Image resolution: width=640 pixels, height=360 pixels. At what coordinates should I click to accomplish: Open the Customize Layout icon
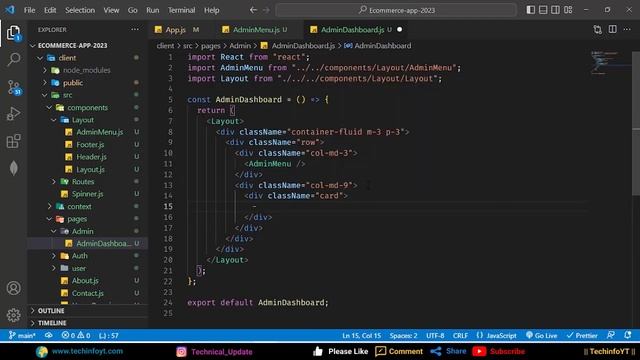(x=568, y=10)
